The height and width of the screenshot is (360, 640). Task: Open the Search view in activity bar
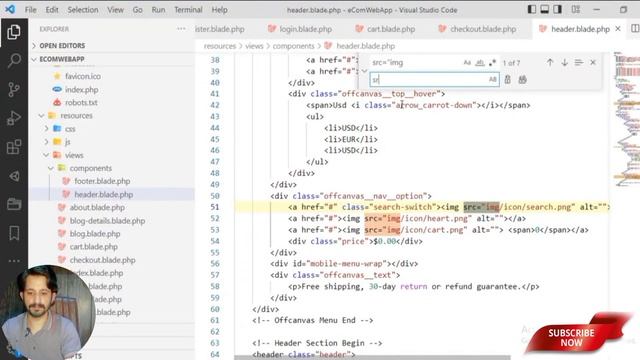point(14,60)
